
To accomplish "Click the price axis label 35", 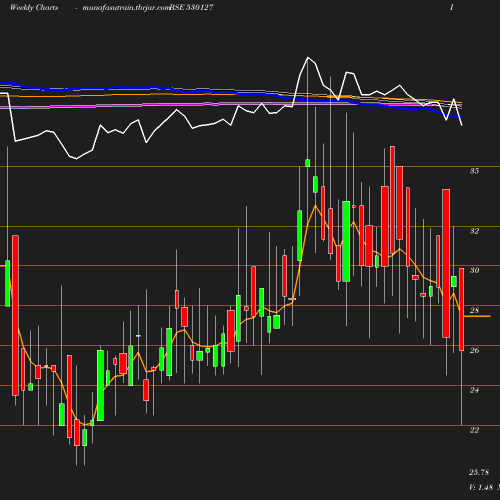I will tap(474, 171).
